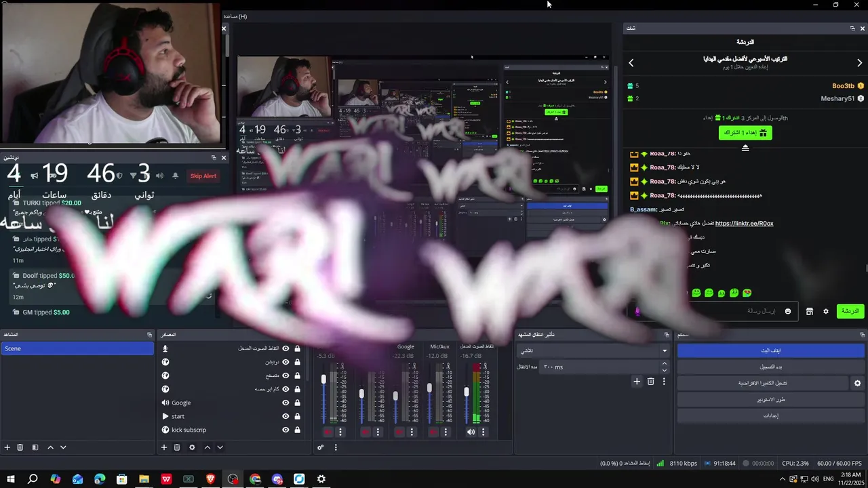Decrease transition duration with down arrow
Viewport: 868px width, 488px height.
point(665,370)
